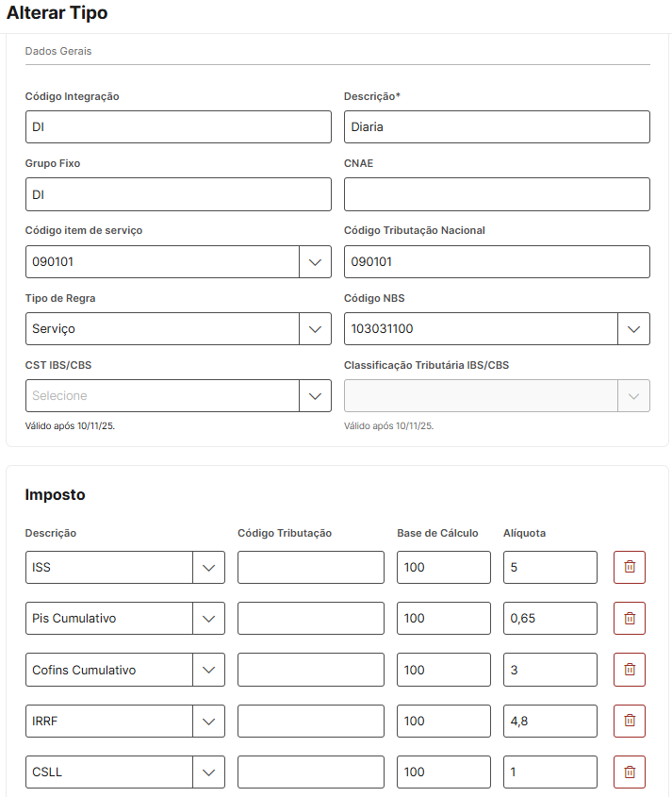Viewport: 672px width, 797px height.
Task: Open ISS description dropdown
Action: 208,568
